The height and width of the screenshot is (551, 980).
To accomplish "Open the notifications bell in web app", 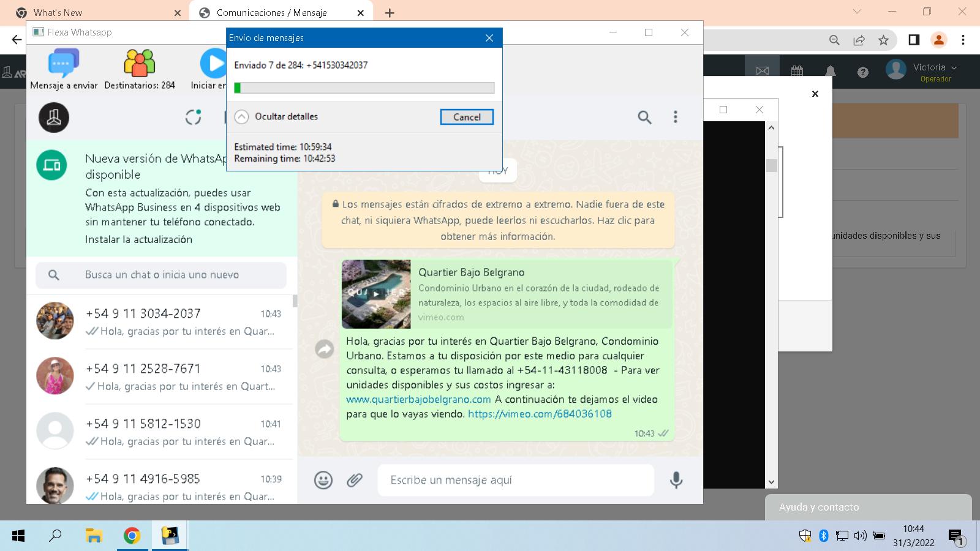I will coord(831,72).
